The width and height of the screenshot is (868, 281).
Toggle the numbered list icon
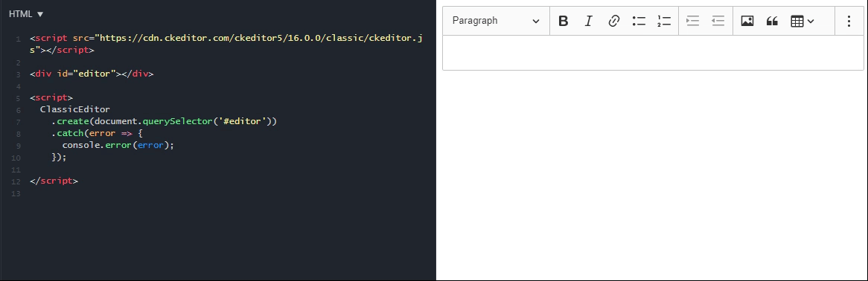(664, 21)
